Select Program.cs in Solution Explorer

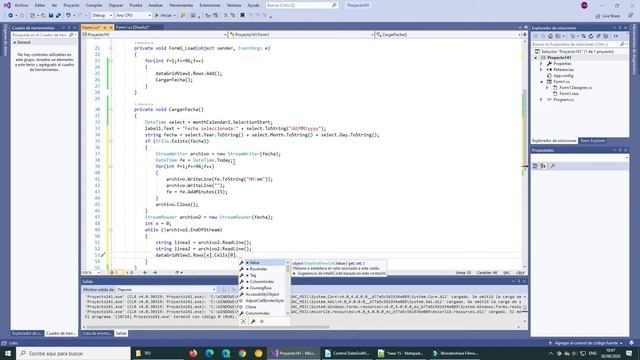click(x=563, y=100)
